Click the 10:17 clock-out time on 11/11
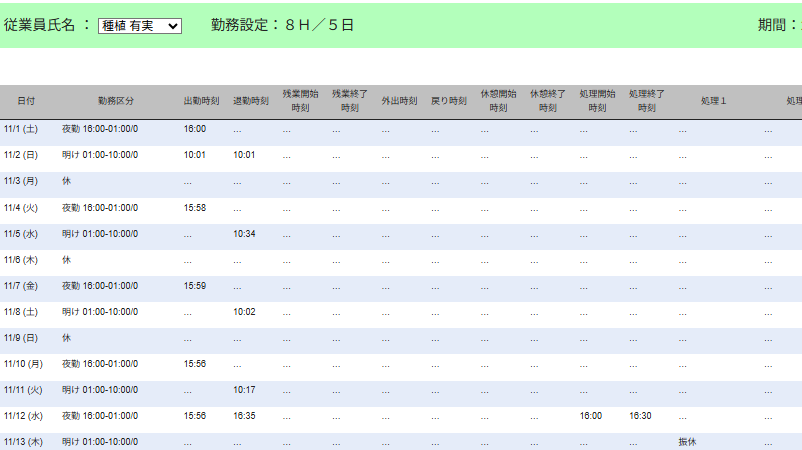 pyautogui.click(x=244, y=389)
